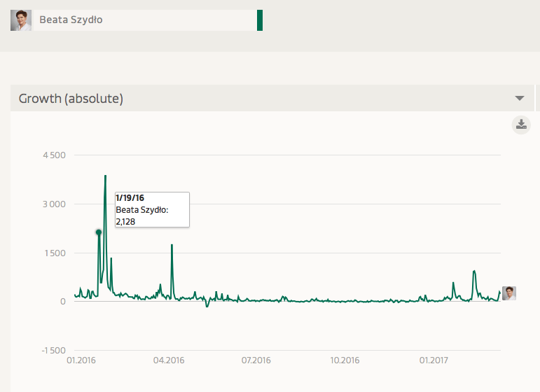
Task: Click the 3 000 y-axis label
Action: 54,204
